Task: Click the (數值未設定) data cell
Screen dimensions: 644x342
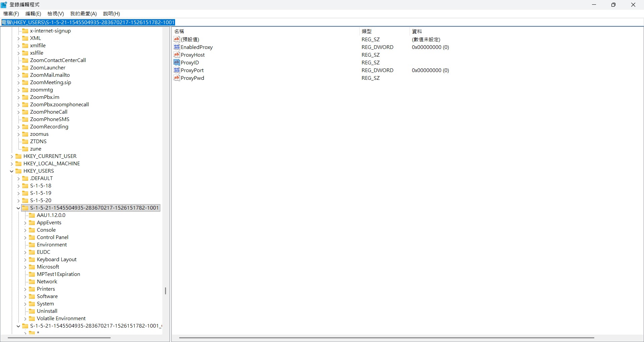Action: [426, 39]
